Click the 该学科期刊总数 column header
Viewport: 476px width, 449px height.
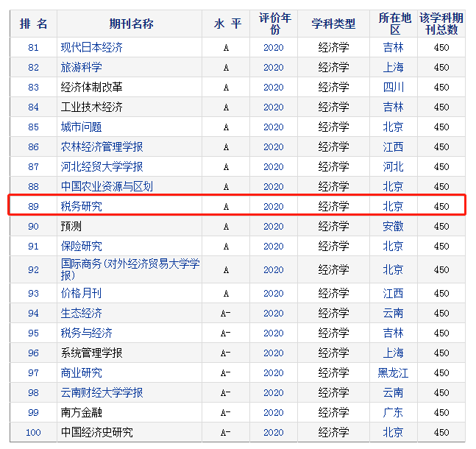[441, 24]
